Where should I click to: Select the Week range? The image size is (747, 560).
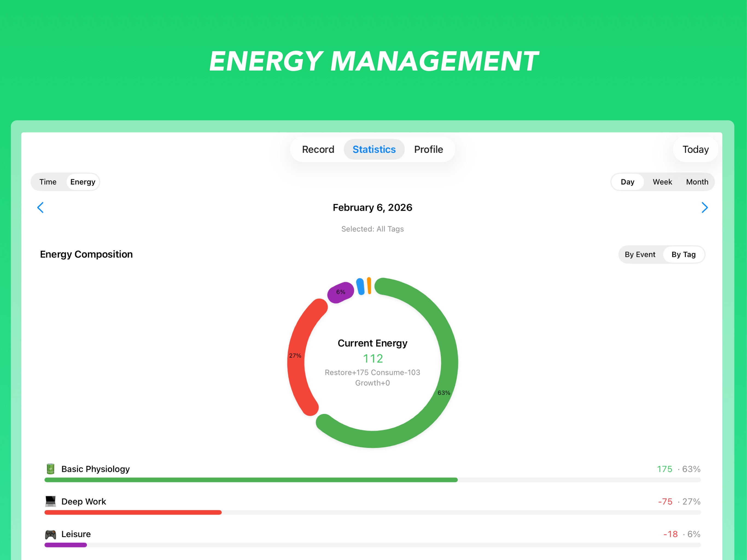point(662,182)
